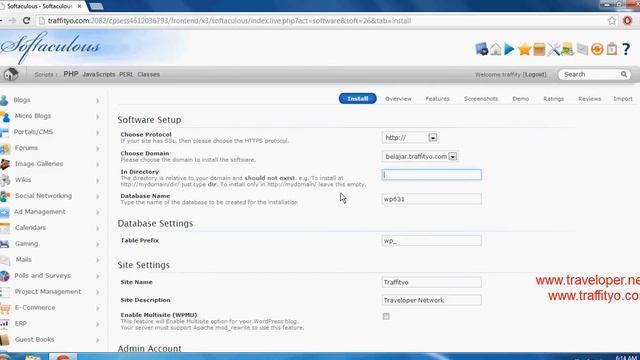Click the Wikis category icon

(5, 180)
